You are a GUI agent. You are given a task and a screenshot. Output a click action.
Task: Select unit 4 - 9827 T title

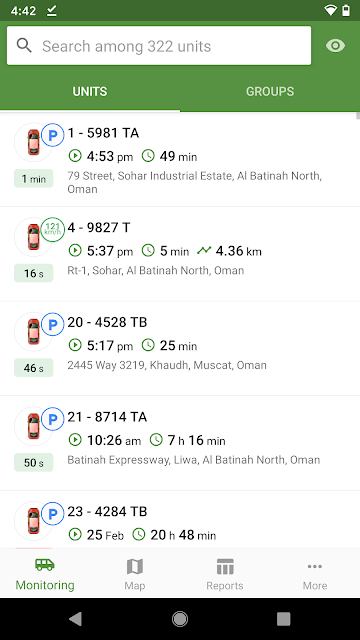[x=99, y=228]
